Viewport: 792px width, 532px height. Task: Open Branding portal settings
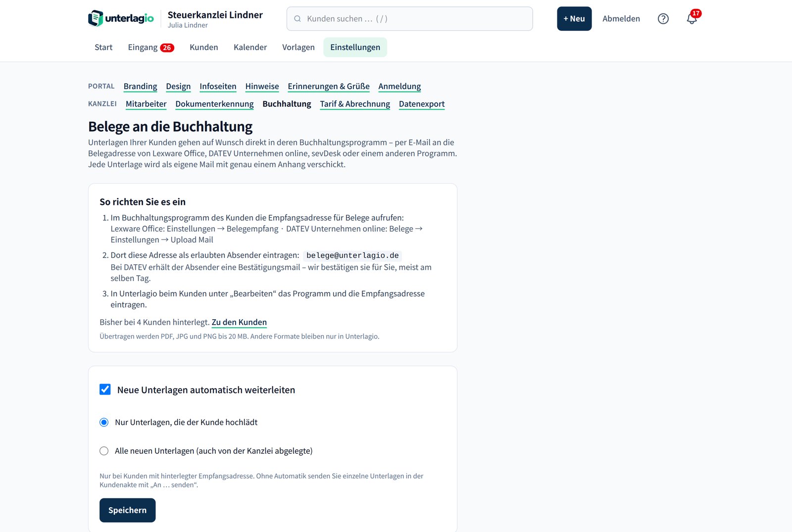tap(141, 87)
